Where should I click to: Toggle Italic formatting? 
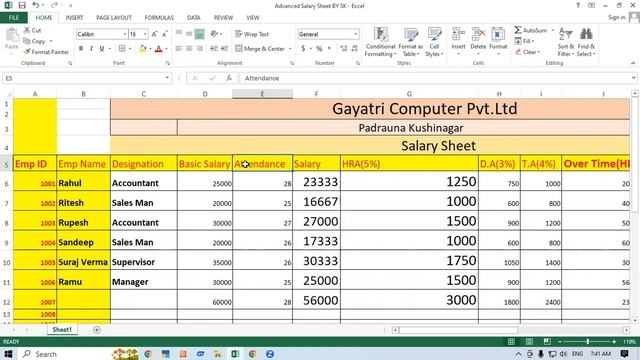pos(91,49)
